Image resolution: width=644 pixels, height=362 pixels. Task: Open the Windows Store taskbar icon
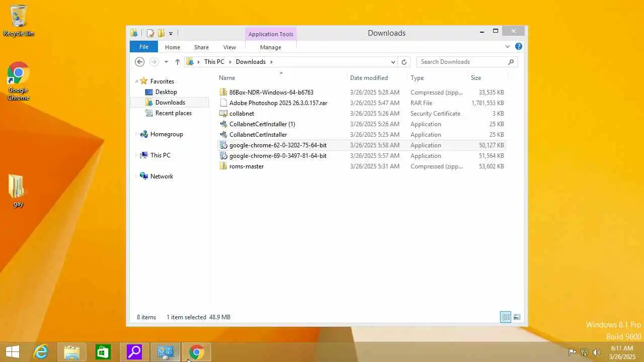point(103,352)
